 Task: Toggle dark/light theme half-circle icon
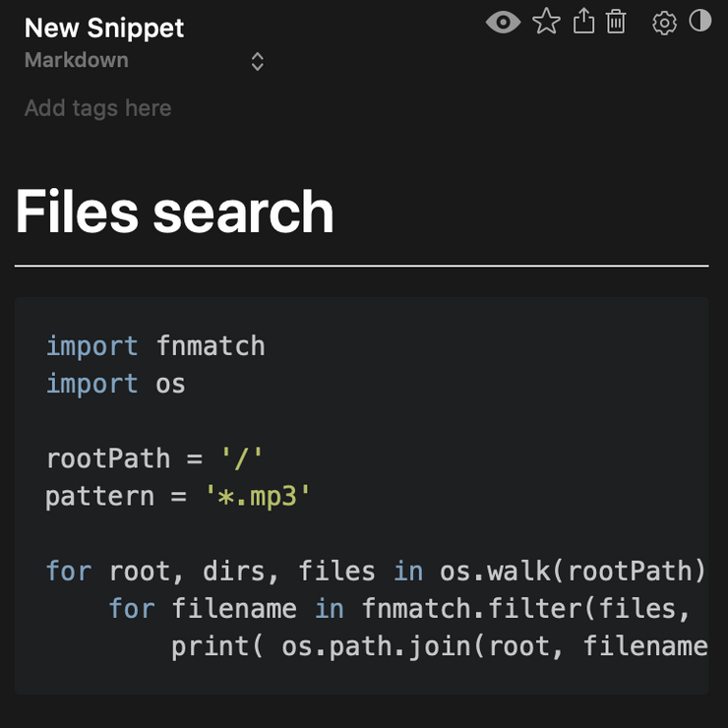pos(700,21)
